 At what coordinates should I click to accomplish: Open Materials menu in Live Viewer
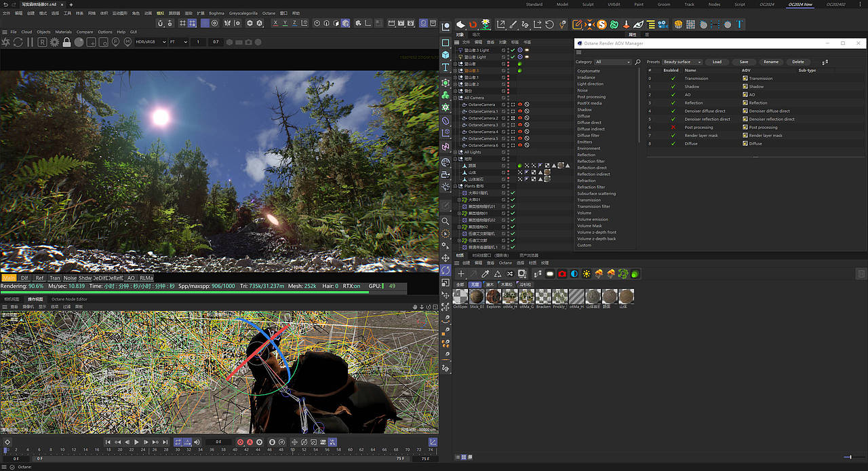pyautogui.click(x=63, y=32)
